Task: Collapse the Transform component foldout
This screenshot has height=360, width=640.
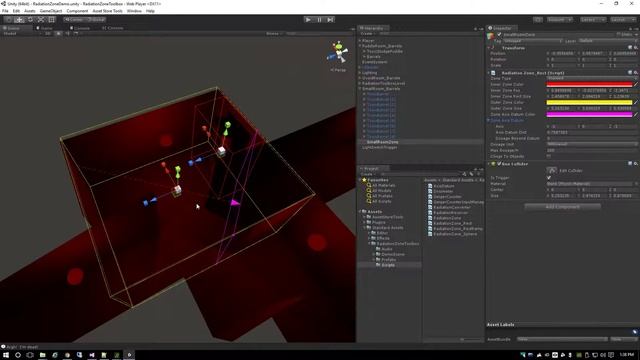Action: (x=489, y=48)
